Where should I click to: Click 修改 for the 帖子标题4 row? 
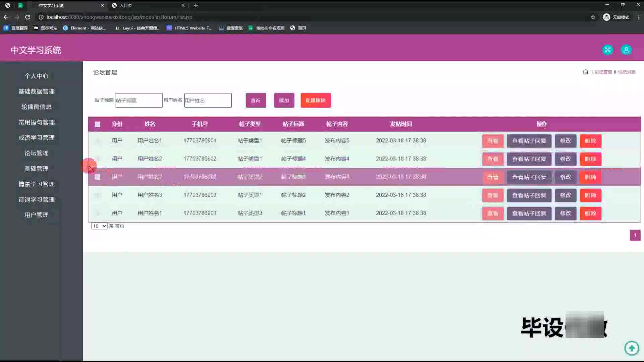coord(565,159)
